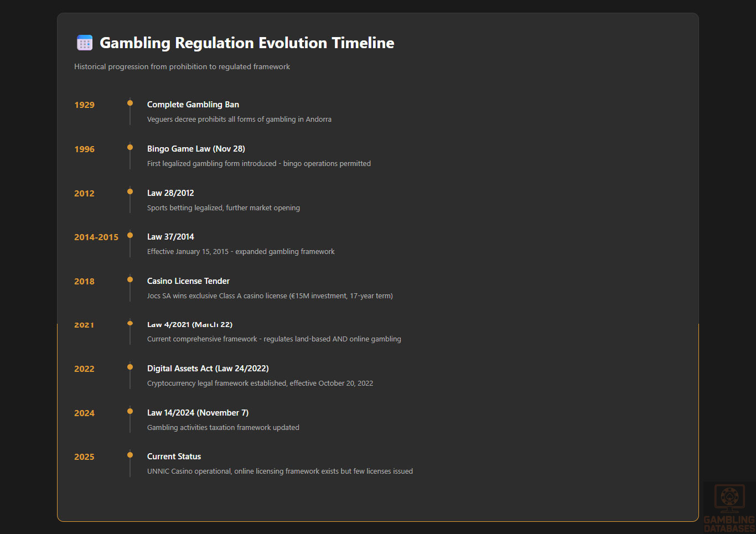The height and width of the screenshot is (534, 756).
Task: Click the timeline dot for 2022
Action: coord(130,367)
